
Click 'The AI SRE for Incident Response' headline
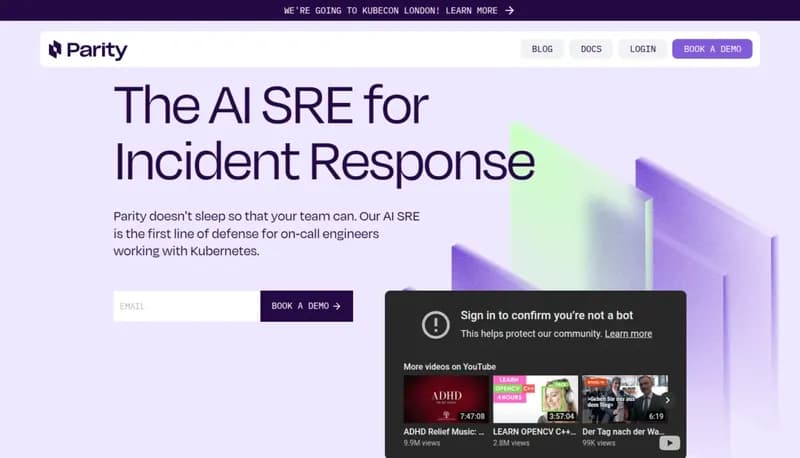click(324, 134)
